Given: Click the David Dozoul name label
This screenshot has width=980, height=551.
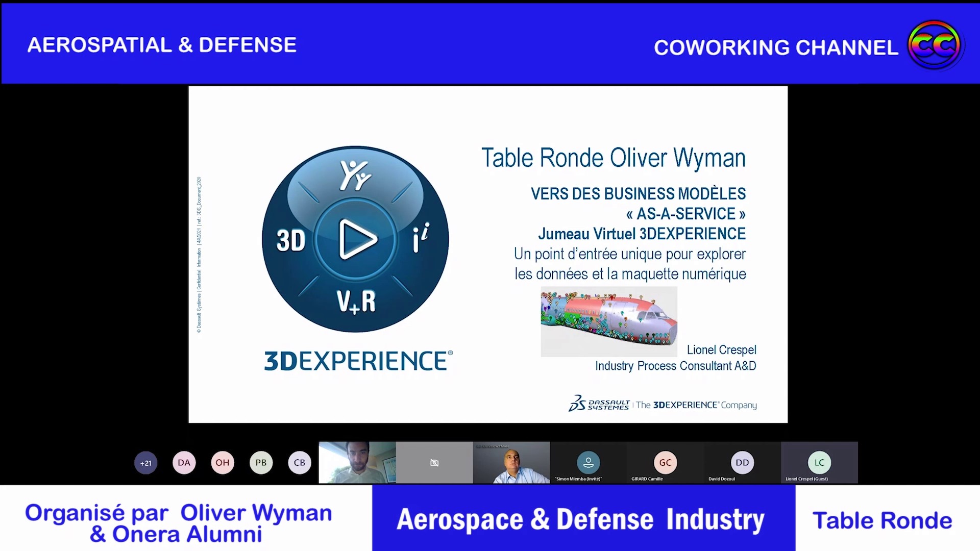Looking at the screenshot, I should pyautogui.click(x=721, y=479).
